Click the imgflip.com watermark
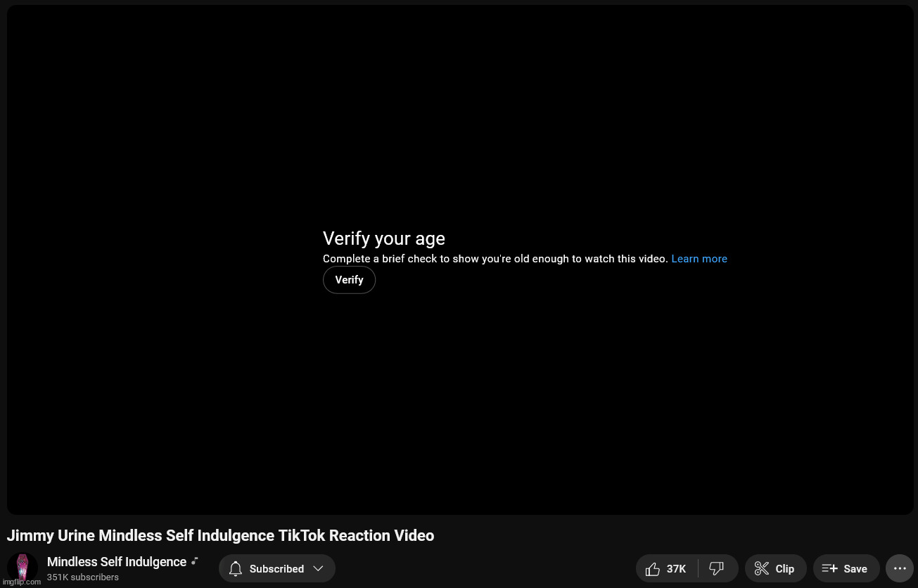This screenshot has height=588, width=918. click(x=21, y=582)
